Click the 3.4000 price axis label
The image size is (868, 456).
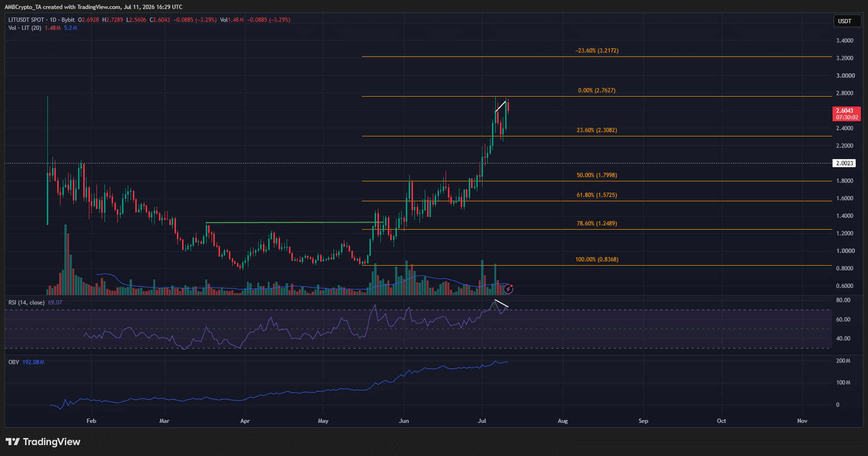click(x=845, y=41)
